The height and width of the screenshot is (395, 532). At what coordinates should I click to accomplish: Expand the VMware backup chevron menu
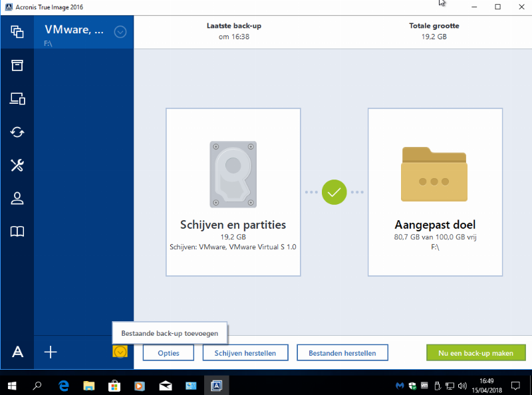[120, 31]
